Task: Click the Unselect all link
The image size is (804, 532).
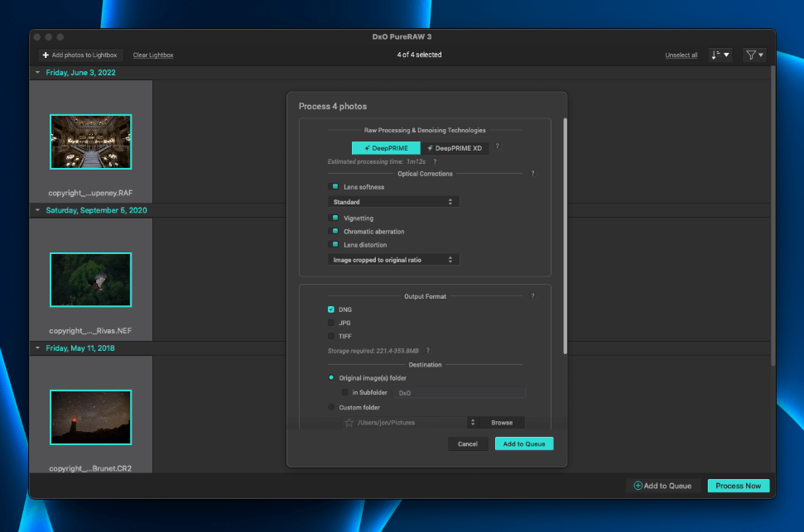Action: 681,55
